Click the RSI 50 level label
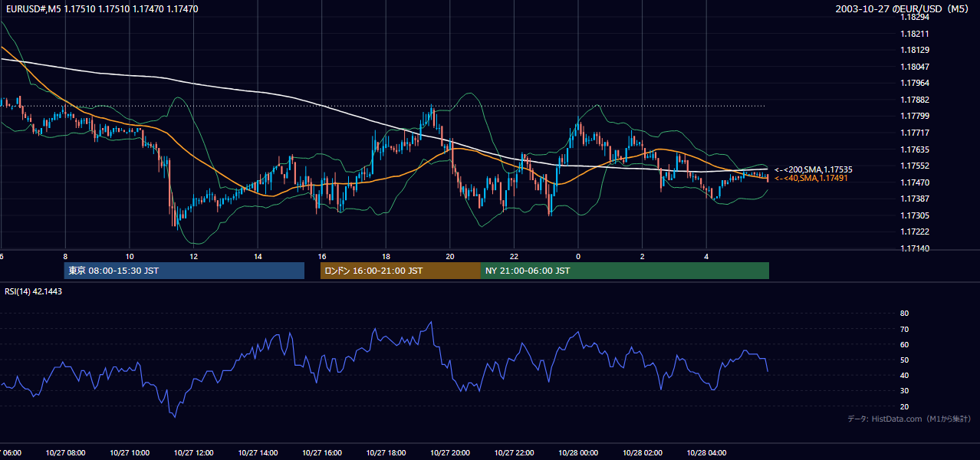Screen dimensions: 980x460 coord(904,360)
